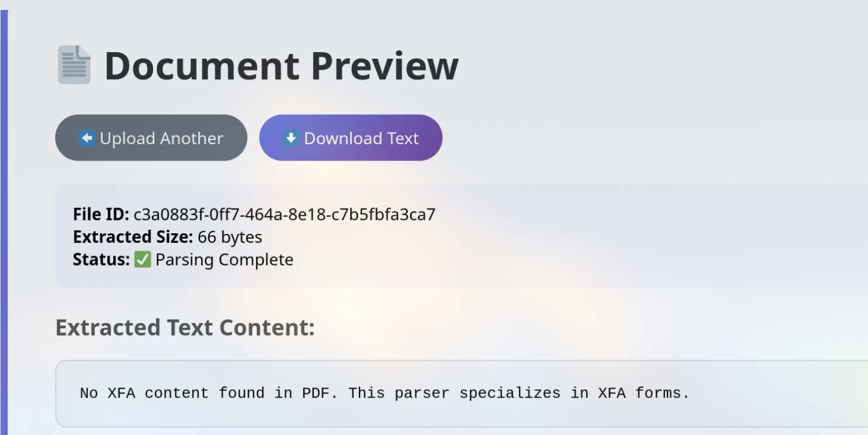
Task: Click the Upload Another button
Action: [x=151, y=138]
